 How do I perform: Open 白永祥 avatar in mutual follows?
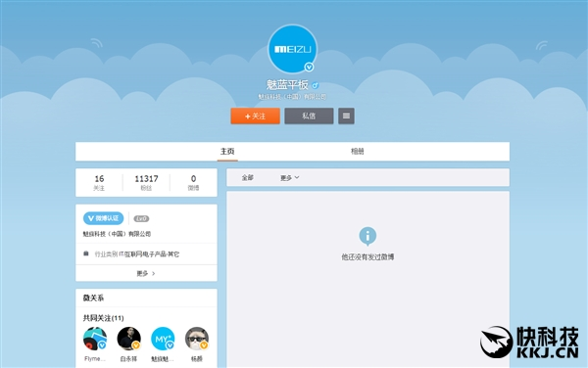[128, 339]
